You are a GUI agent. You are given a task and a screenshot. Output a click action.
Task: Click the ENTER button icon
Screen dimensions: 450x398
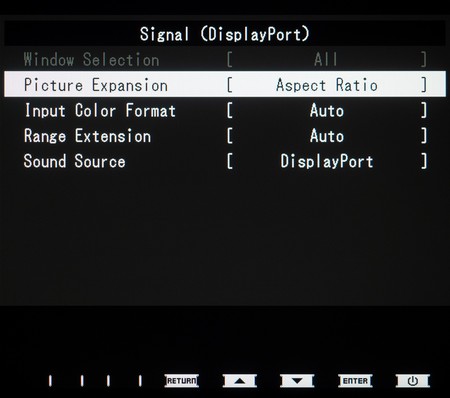pyautogui.click(x=355, y=381)
